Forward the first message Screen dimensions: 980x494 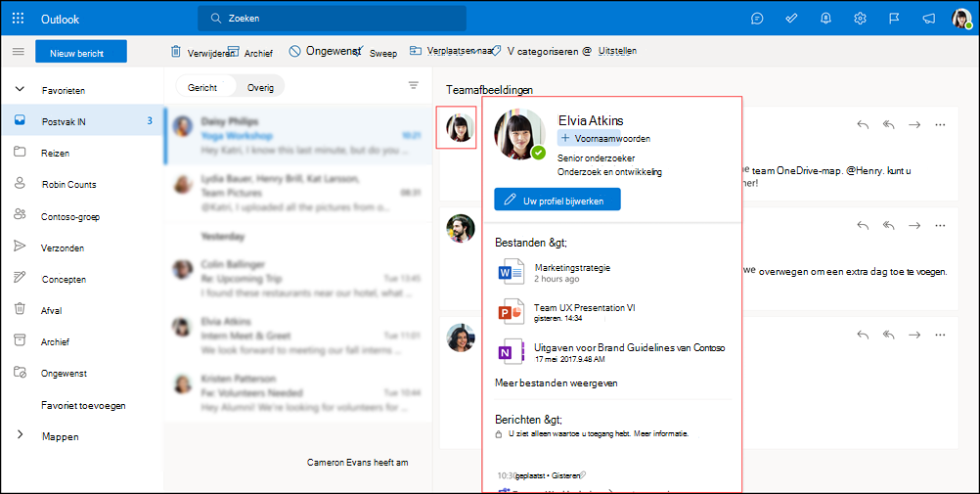coord(914,124)
